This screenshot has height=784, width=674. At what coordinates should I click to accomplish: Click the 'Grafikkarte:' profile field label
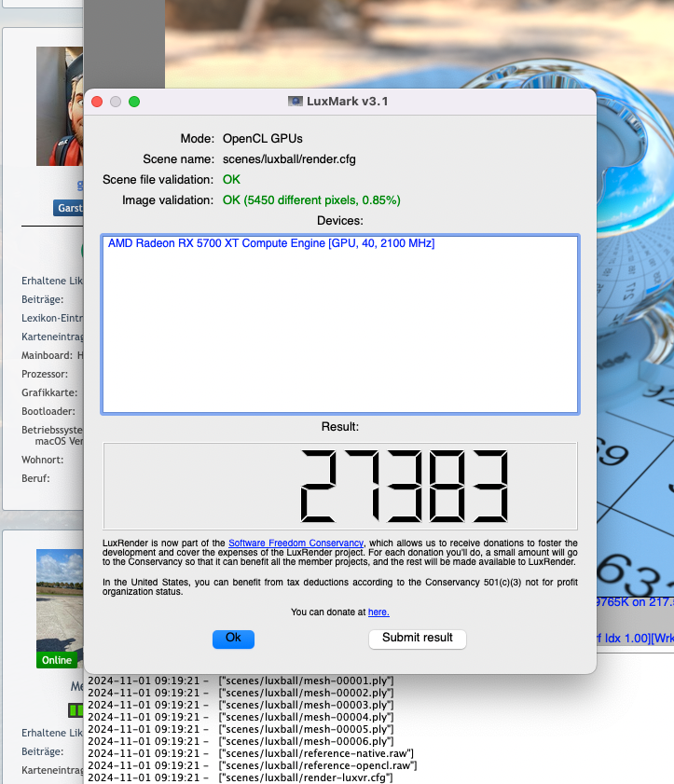point(49,392)
